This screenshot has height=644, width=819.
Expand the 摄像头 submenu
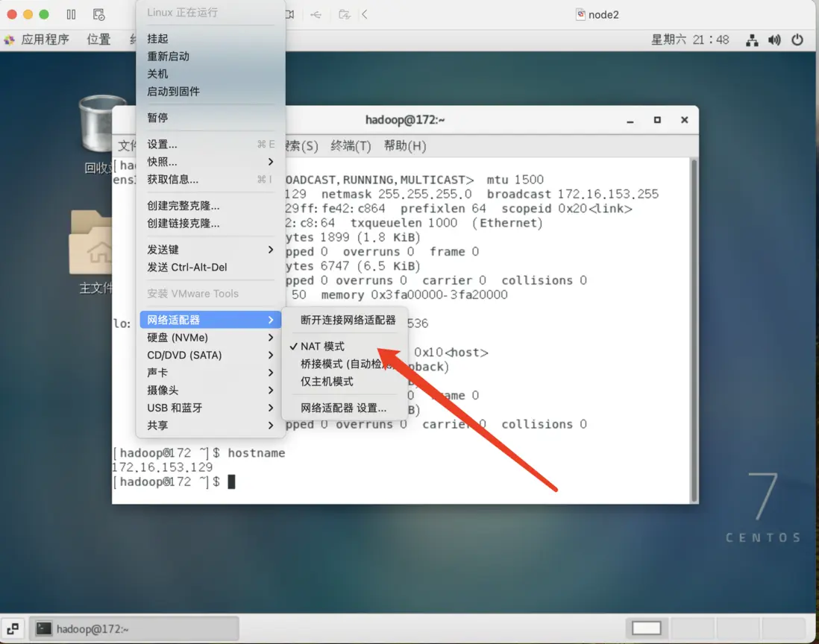(210, 391)
